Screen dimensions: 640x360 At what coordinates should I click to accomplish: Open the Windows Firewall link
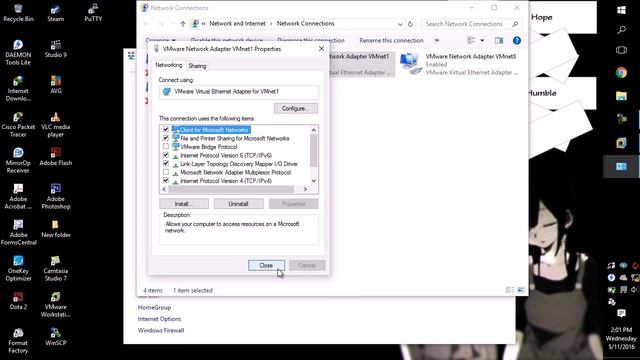tap(161, 330)
